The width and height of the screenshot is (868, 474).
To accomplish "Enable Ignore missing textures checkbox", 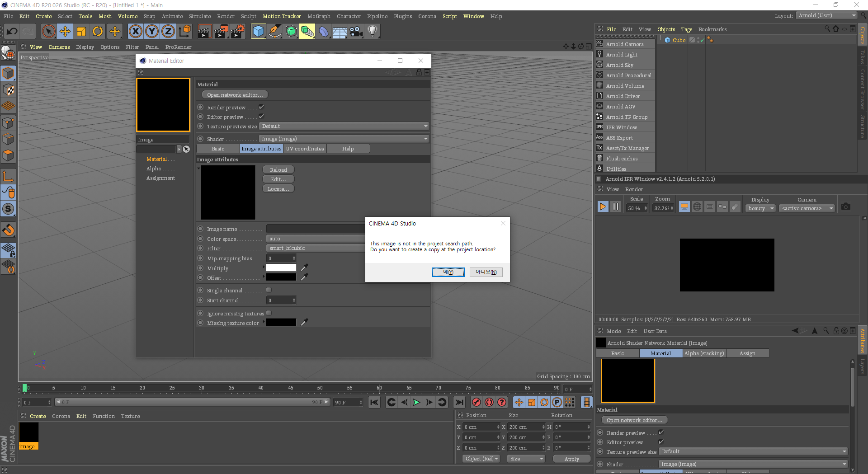I will coord(269,313).
